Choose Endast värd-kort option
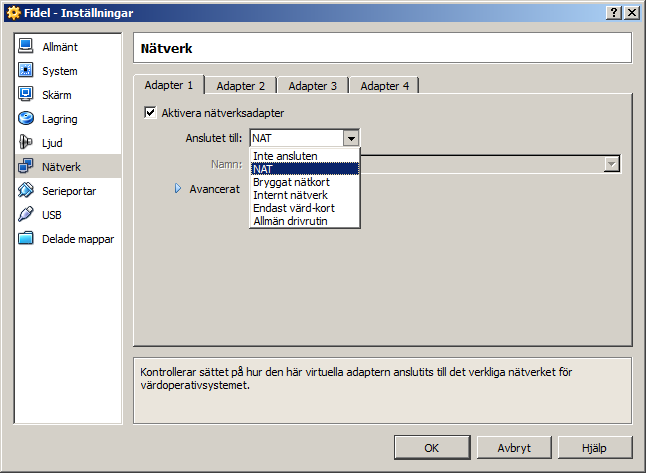Screen dimensions: 646x473 [294, 208]
